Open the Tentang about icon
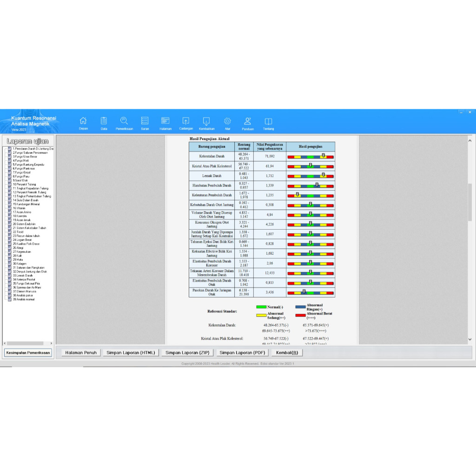Image resolution: width=476 pixels, height=476 pixels. click(268, 121)
